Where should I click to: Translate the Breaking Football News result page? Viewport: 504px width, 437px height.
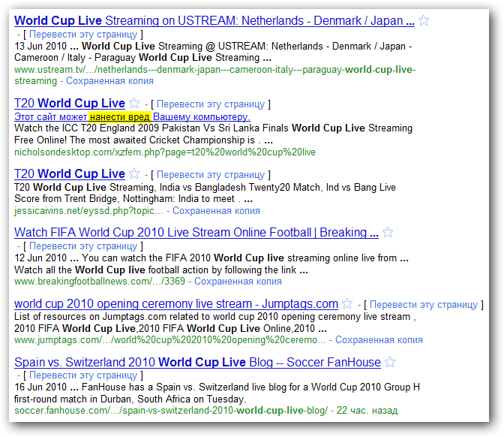pyautogui.click(x=83, y=246)
